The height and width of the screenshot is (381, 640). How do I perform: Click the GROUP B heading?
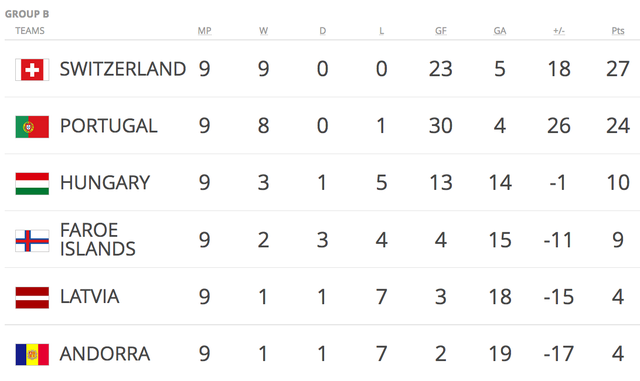click(x=27, y=14)
